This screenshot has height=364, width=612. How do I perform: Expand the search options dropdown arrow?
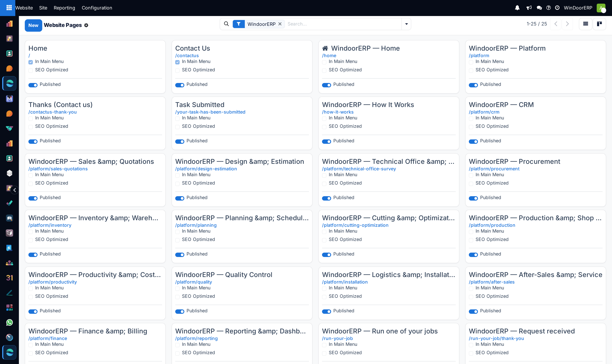pos(407,24)
